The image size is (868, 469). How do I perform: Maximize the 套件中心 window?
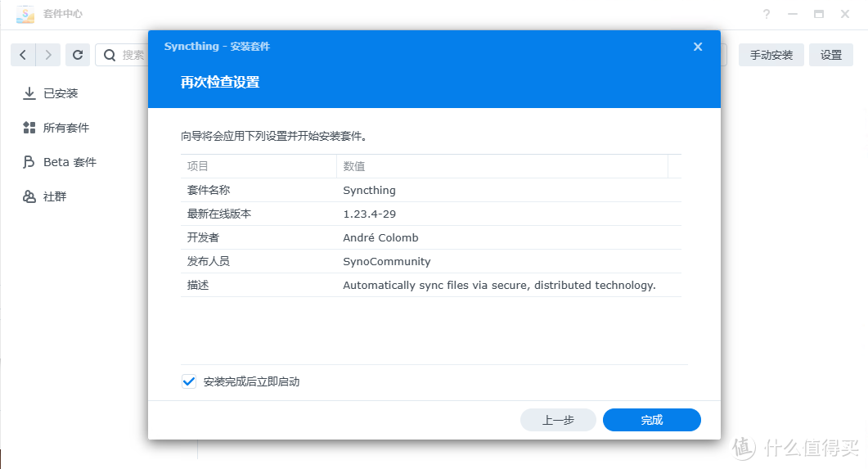tap(818, 14)
